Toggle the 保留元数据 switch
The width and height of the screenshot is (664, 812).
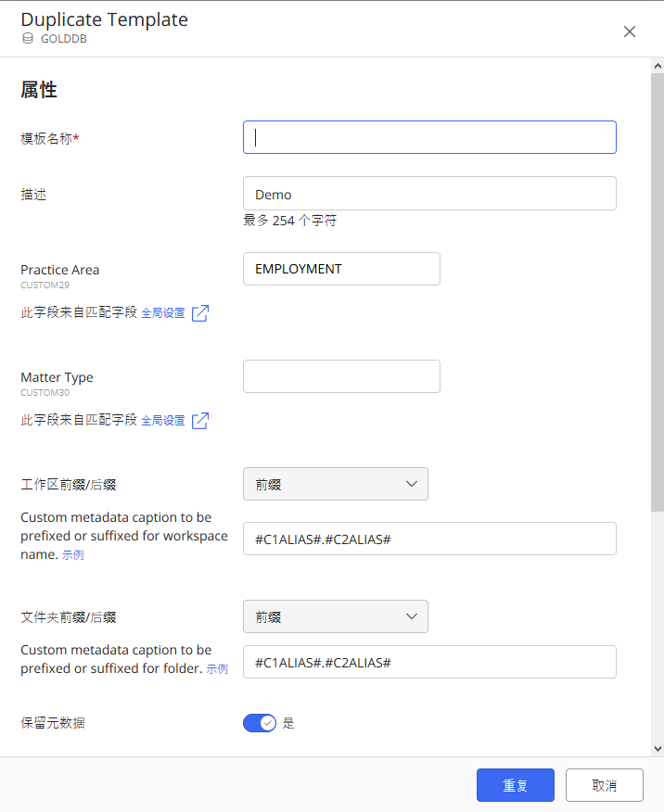tap(260, 723)
